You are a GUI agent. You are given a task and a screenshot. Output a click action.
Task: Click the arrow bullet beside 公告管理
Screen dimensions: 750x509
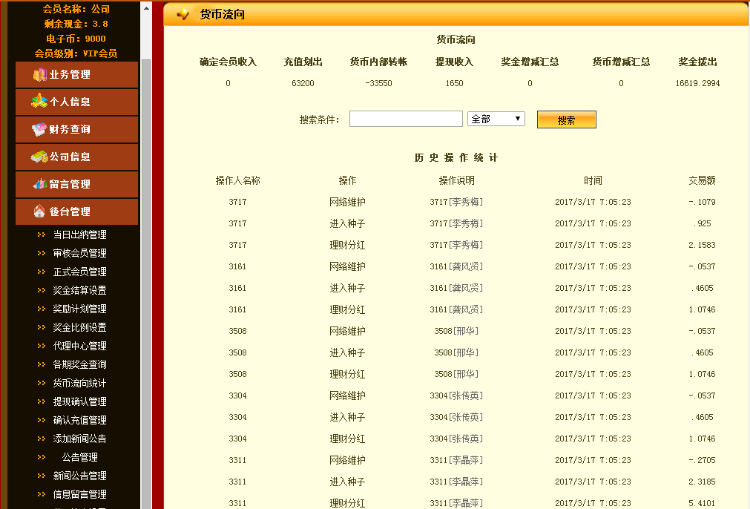point(42,457)
